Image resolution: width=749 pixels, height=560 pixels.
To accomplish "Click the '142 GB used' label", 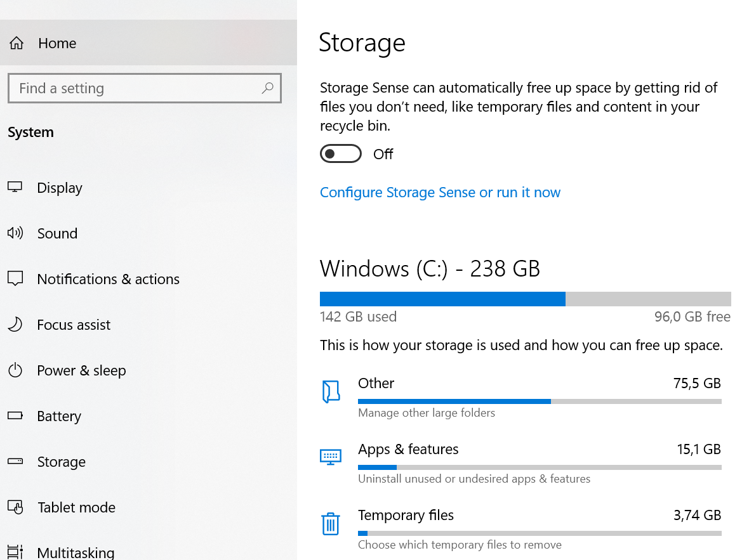I will (x=358, y=316).
